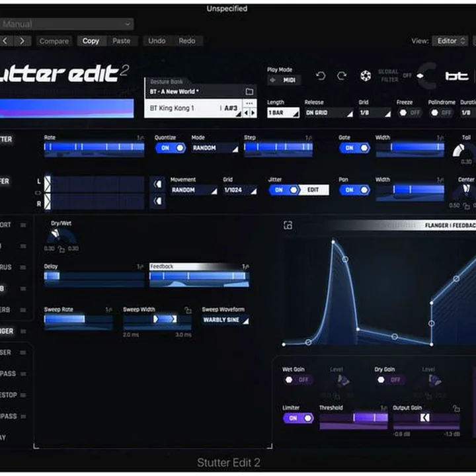Image resolution: width=476 pixels, height=476 pixels.
Task: Click the previous preset chevron
Action: 5,41
